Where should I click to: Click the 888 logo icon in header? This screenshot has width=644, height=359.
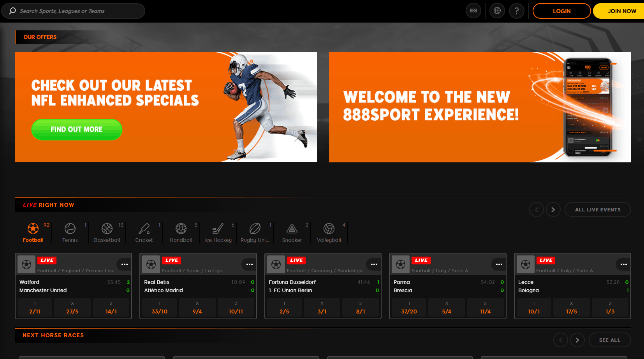tap(473, 11)
